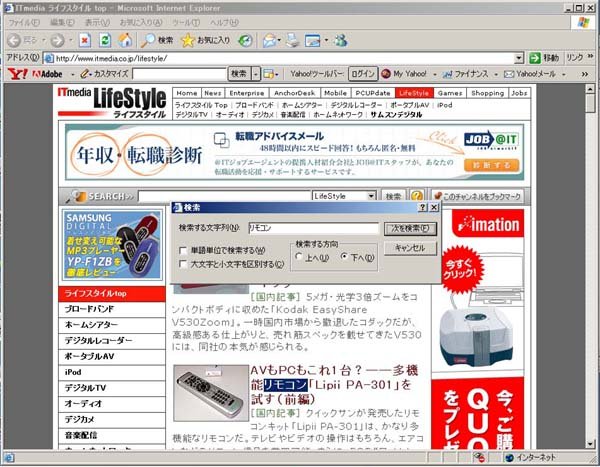Refresh the page with the green refresh icon
The width and height of the screenshot is (600, 467).
tap(105, 40)
